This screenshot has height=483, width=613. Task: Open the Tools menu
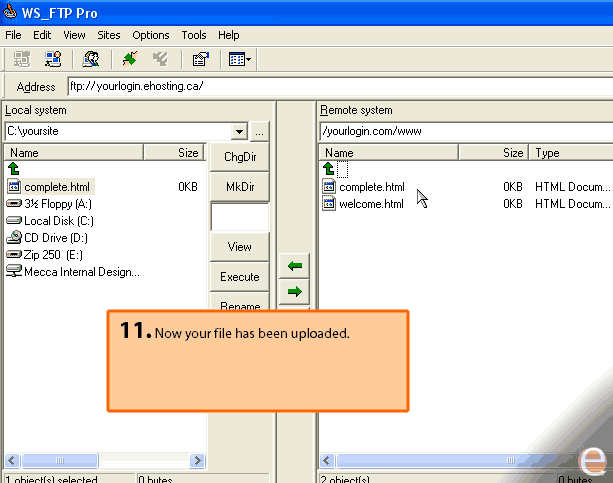click(x=194, y=35)
